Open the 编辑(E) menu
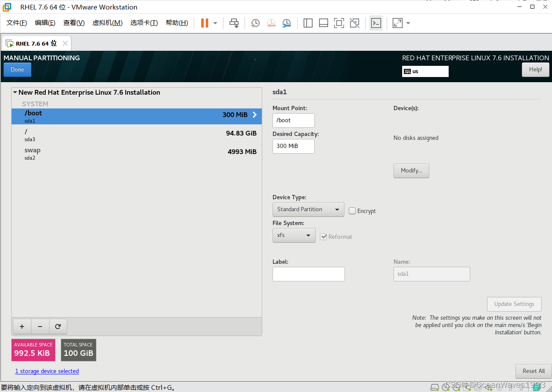 click(x=45, y=23)
